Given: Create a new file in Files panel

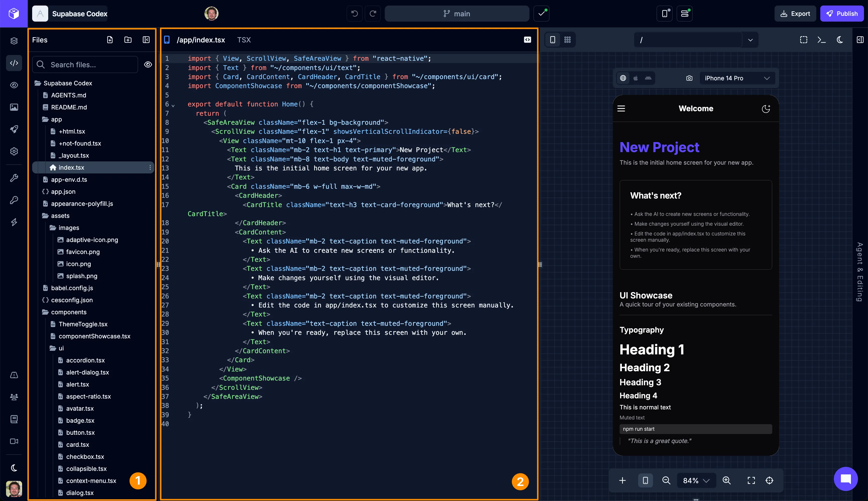Looking at the screenshot, I should [110, 40].
